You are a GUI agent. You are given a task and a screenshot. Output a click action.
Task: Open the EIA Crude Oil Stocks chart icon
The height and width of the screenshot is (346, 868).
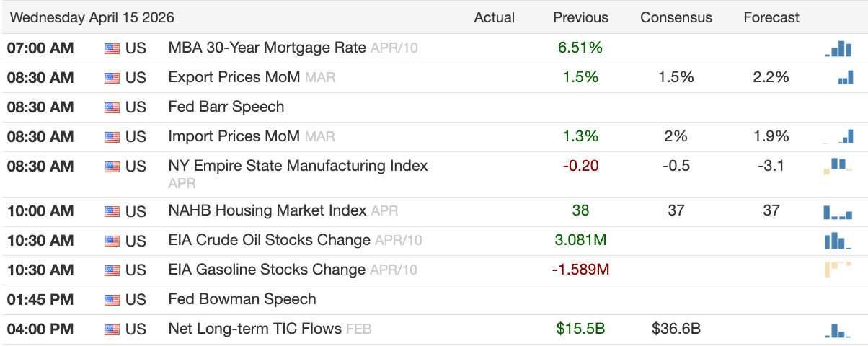coord(838,241)
